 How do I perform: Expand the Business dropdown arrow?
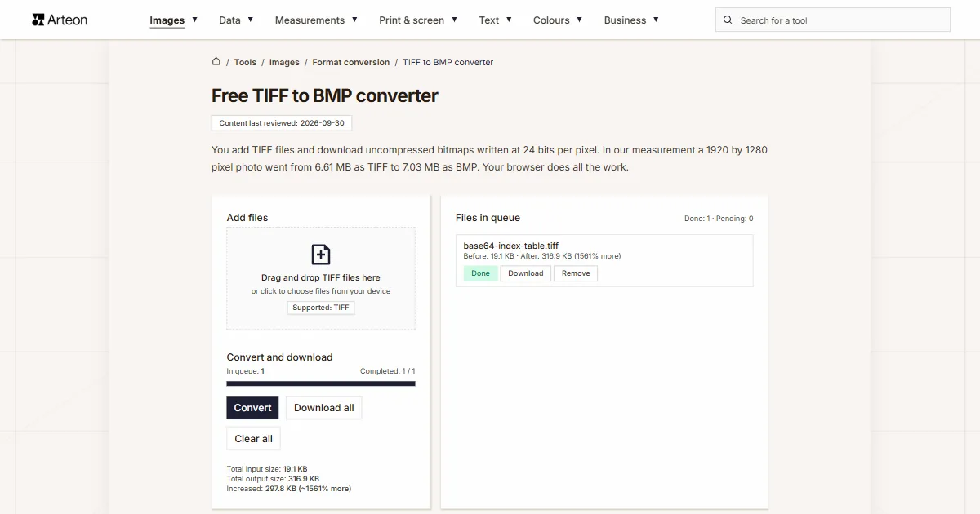coord(655,20)
